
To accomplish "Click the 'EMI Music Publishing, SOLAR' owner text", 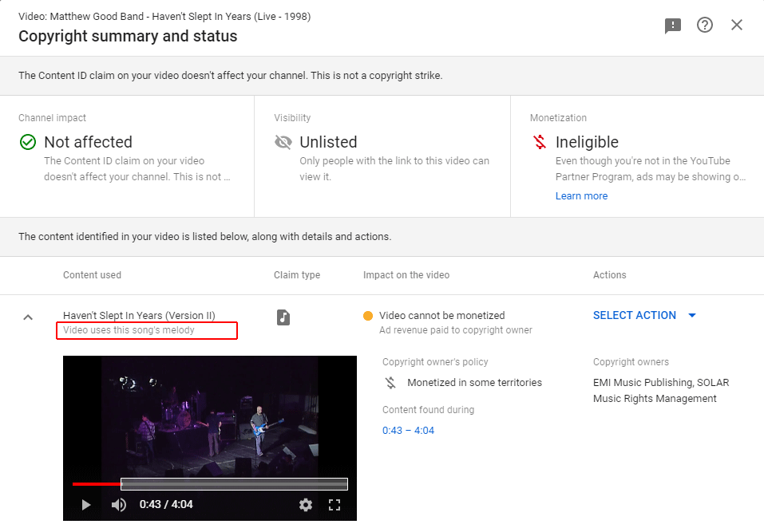I will (661, 383).
